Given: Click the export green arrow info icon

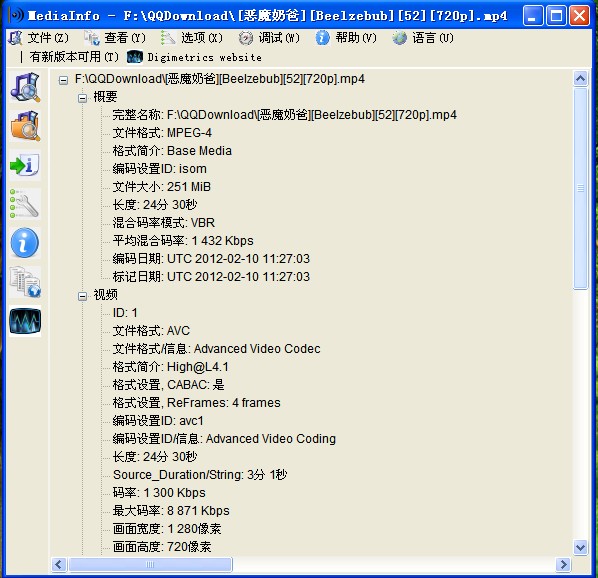Looking at the screenshot, I should point(25,165).
